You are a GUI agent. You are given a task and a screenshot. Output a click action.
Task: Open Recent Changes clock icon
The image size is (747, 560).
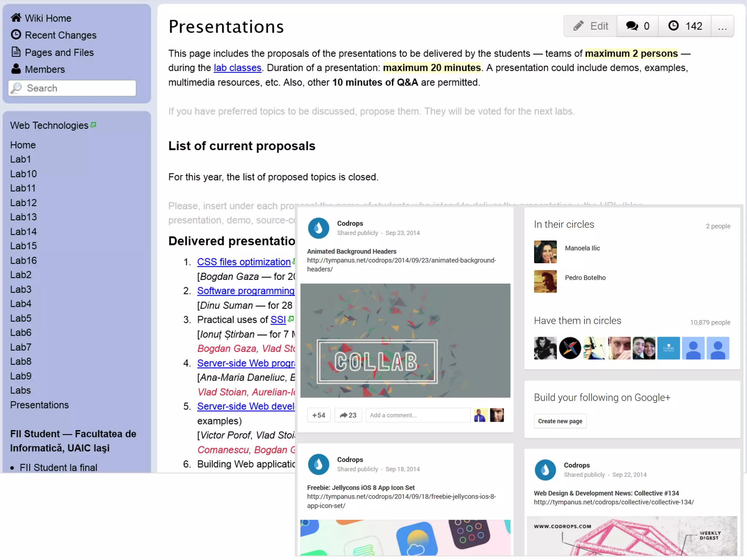tap(16, 35)
